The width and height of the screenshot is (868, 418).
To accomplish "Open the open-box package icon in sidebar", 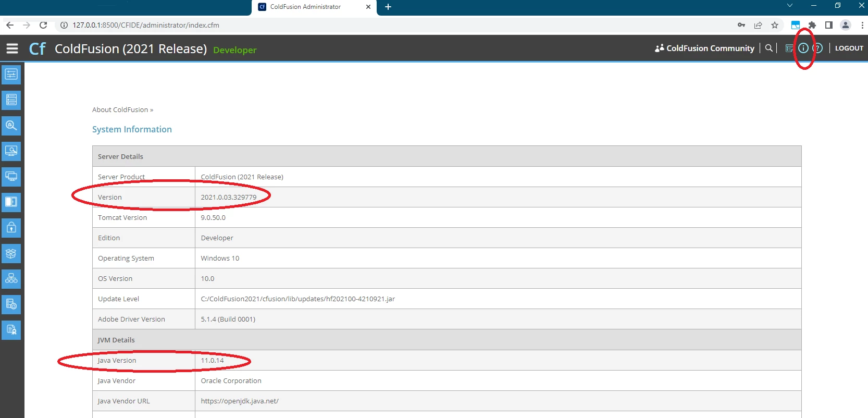I will (11, 253).
